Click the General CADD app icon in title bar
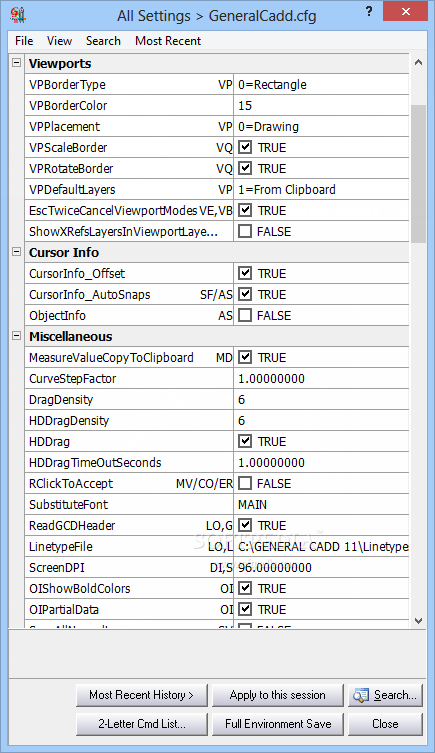This screenshot has width=435, height=753. (18, 14)
